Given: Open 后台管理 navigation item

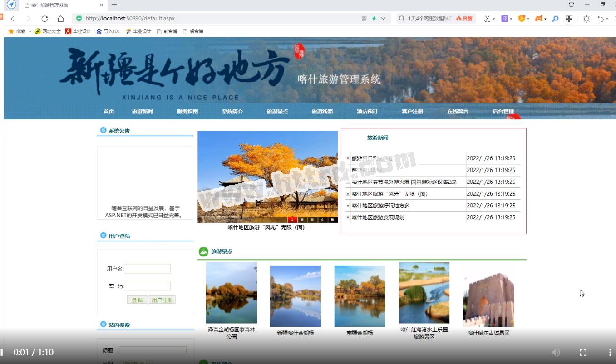Looking at the screenshot, I should click(x=503, y=111).
